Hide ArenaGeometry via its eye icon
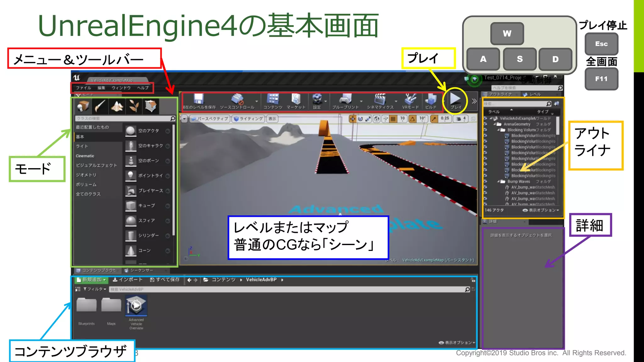The height and width of the screenshot is (362, 644). tap(485, 124)
